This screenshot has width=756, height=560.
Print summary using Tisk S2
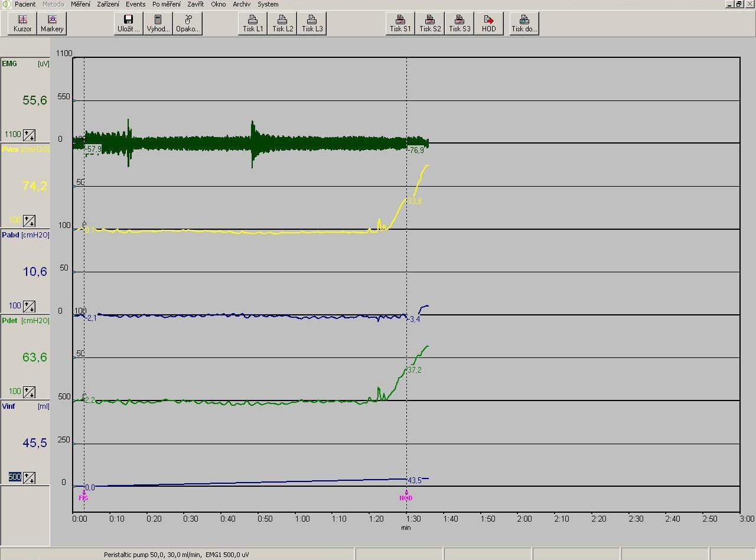point(430,24)
